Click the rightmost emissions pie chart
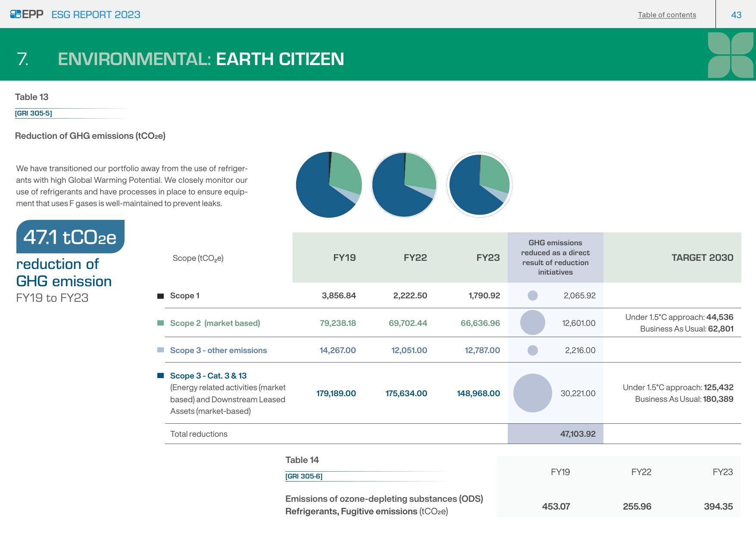756x535 pixels. (479, 185)
